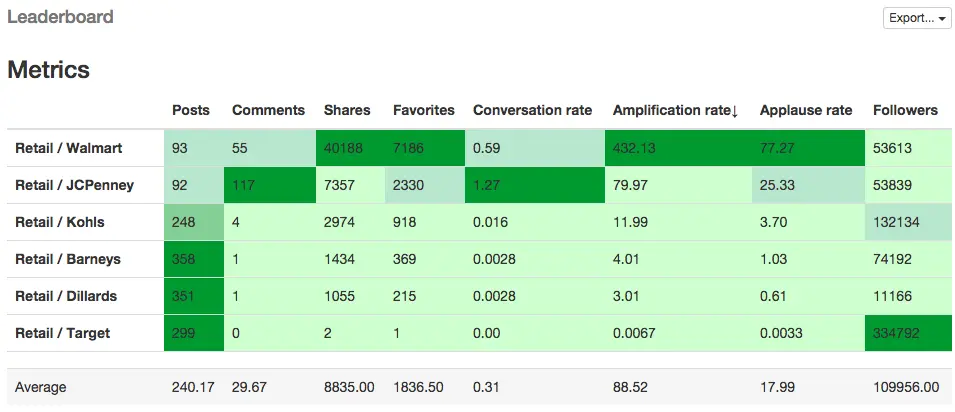Click the Favorites column header
The width and height of the screenshot is (955, 412).
click(423, 110)
